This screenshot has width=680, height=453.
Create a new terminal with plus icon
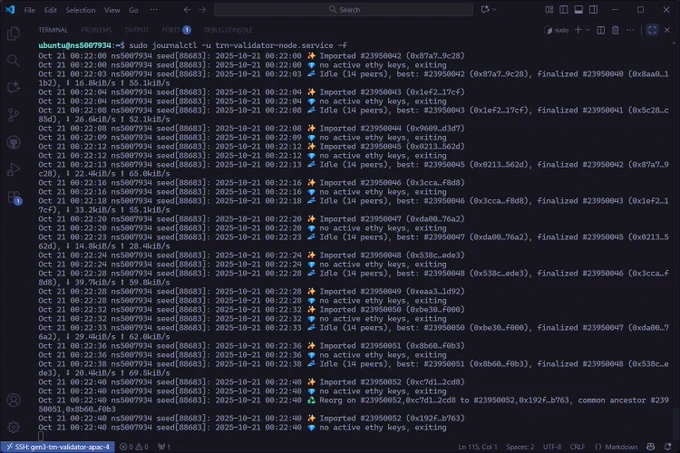click(578, 29)
